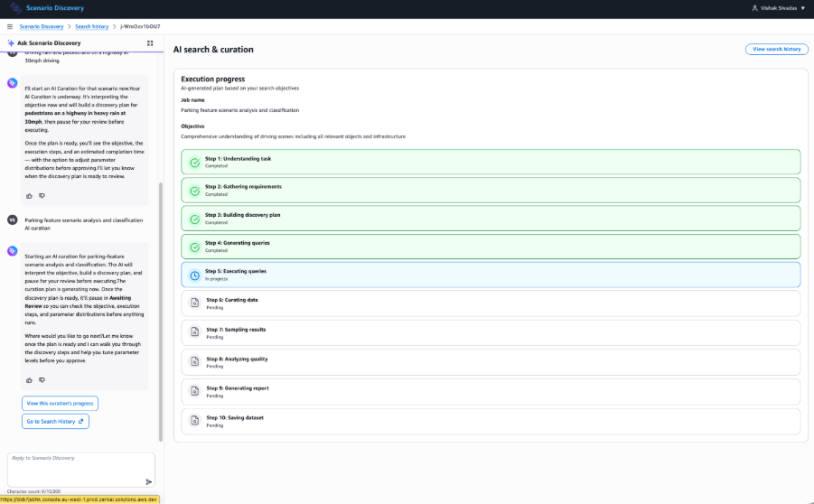The width and height of the screenshot is (814, 504).
Task: Click the job ID breadcrumb text
Action: (x=140, y=26)
